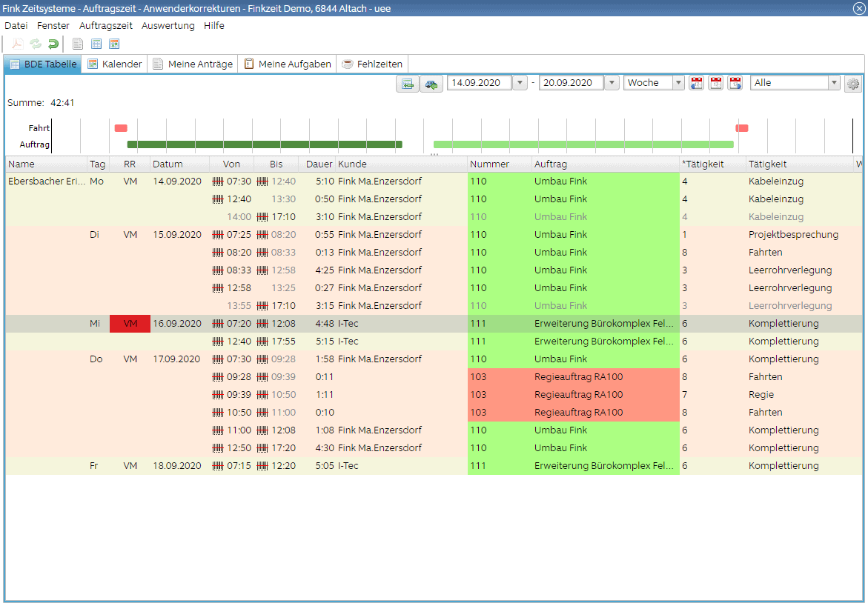This screenshot has height=606, width=868.
Task: Switch to the Fehlzeiten tab
Action: coord(372,64)
